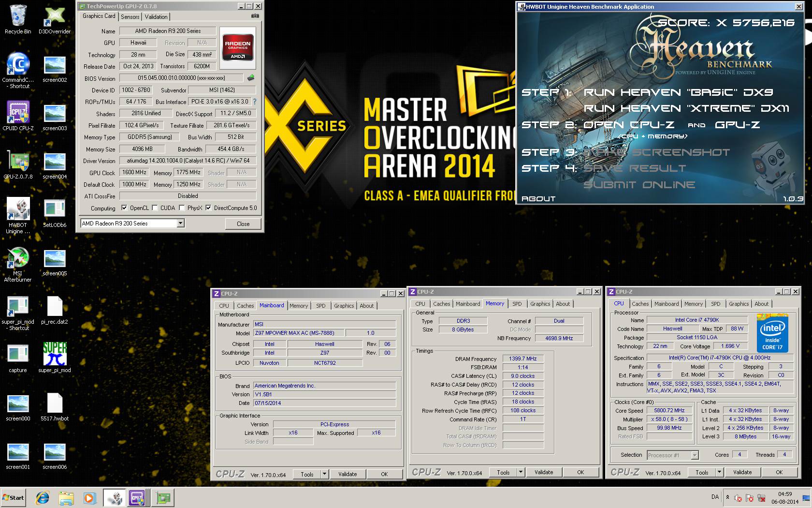The width and height of the screenshot is (812, 508).
Task: Open Windows Explorer from the taskbar
Action: click(x=66, y=497)
